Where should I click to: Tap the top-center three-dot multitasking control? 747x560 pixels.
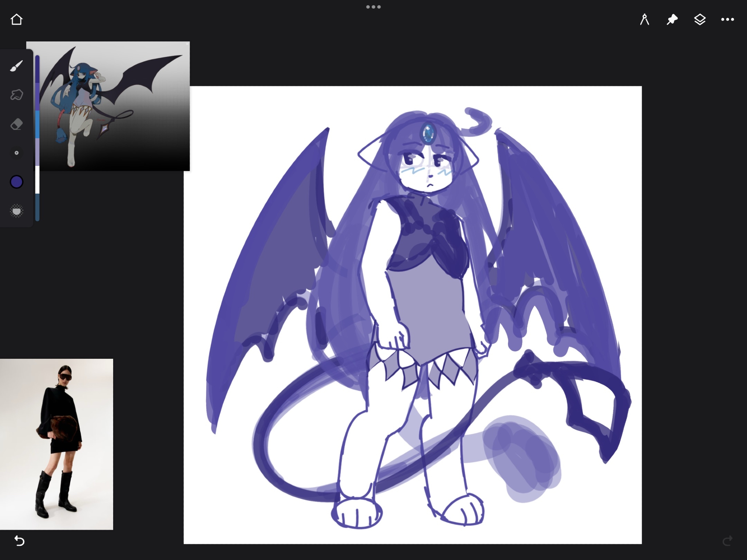point(373,7)
